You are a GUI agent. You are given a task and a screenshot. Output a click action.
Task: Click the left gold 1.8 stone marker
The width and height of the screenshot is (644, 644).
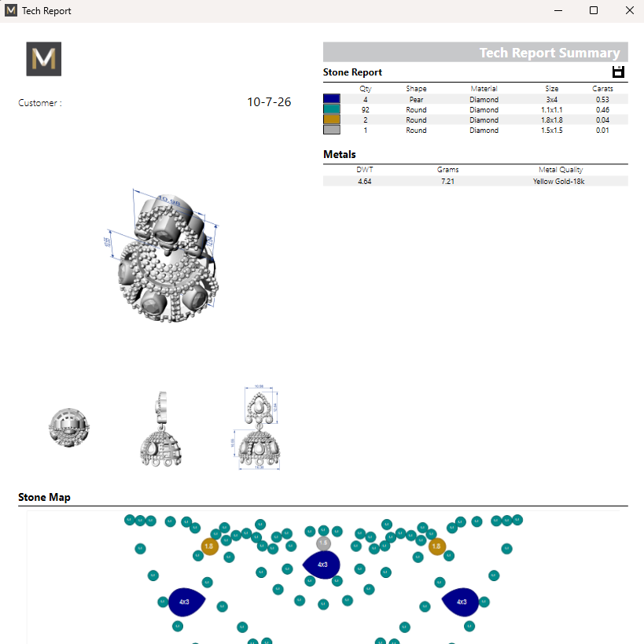click(x=209, y=546)
